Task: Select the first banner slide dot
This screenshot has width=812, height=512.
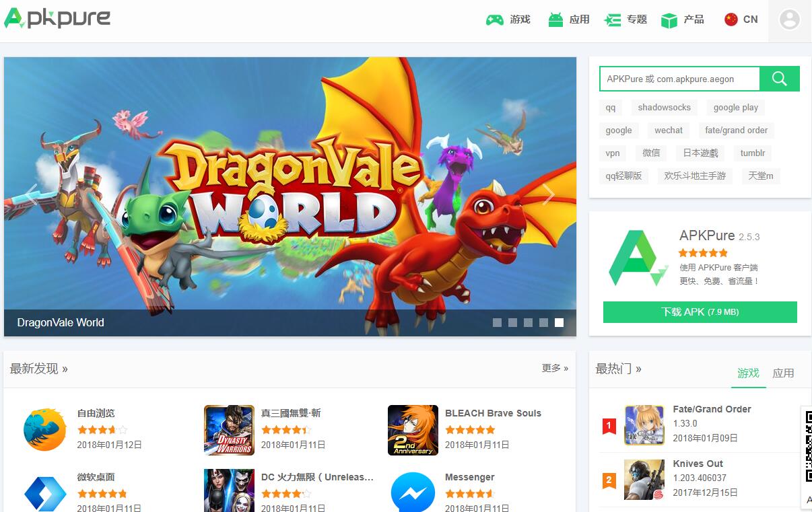Action: [497, 323]
